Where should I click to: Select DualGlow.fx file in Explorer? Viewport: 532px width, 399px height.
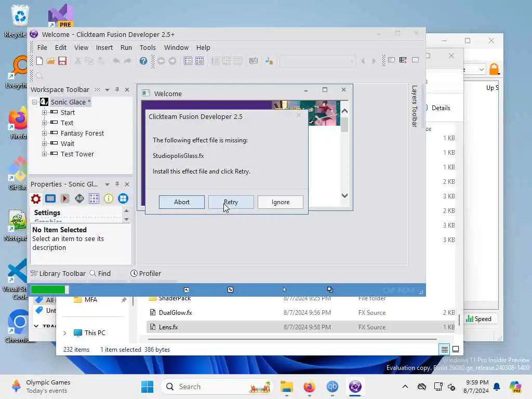(x=175, y=312)
